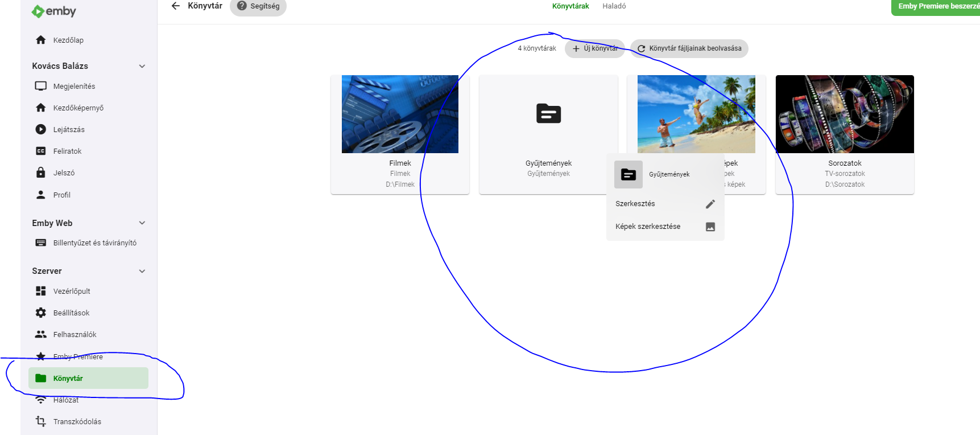Open the Sorozatok library thumbnail
The image size is (980, 435).
[845, 114]
